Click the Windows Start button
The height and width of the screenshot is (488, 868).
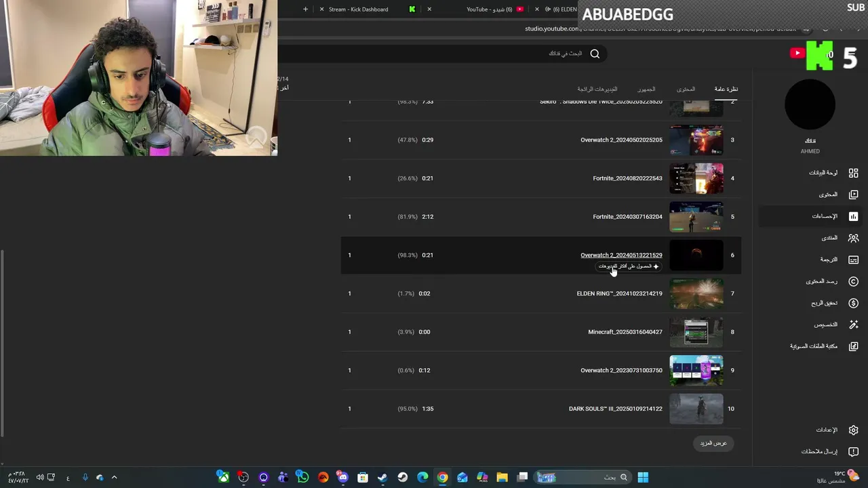pyautogui.click(x=642, y=477)
